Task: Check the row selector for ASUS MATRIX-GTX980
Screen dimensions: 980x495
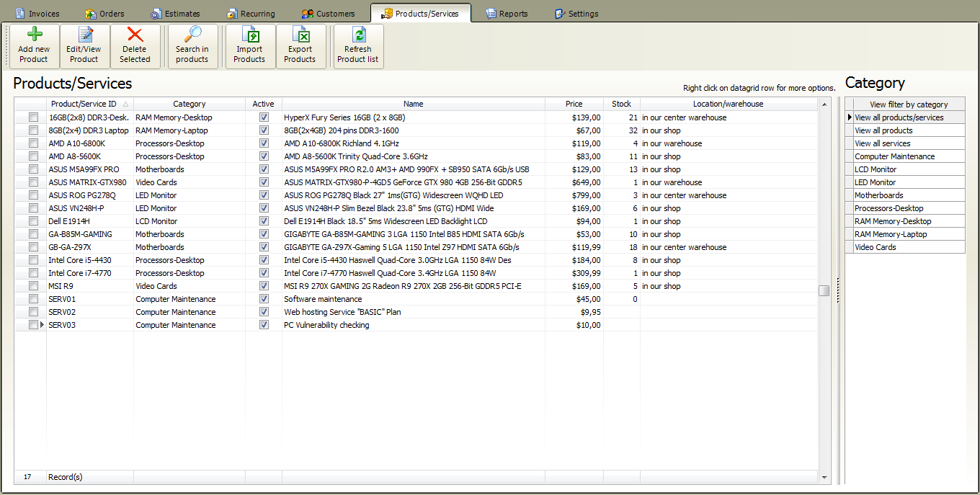Action: point(33,182)
